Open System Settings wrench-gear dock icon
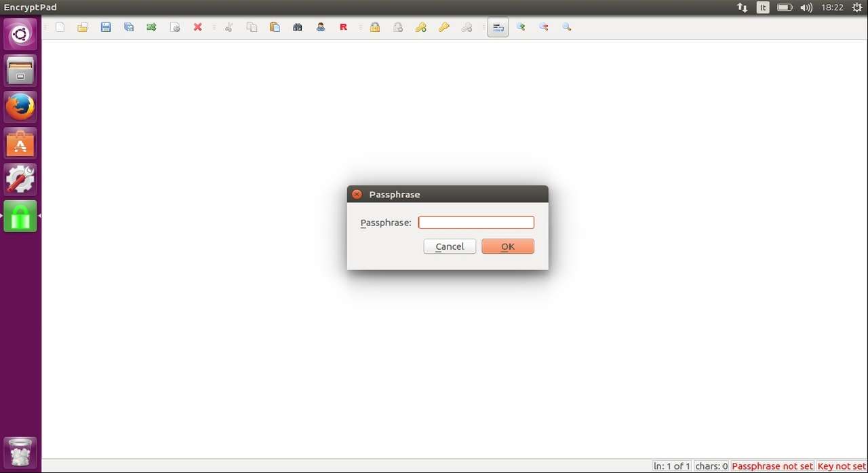Screen dimensions: 868x473 (x=20, y=180)
